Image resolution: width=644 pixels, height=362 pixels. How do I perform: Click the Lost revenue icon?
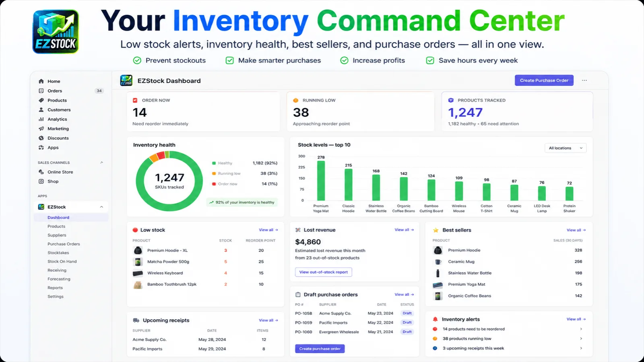[x=298, y=230]
